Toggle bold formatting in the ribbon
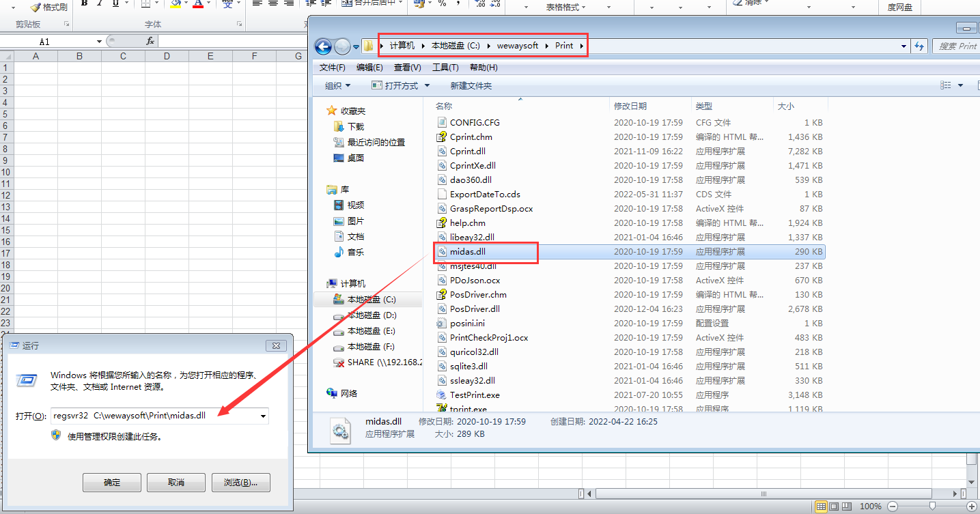 click(84, 3)
